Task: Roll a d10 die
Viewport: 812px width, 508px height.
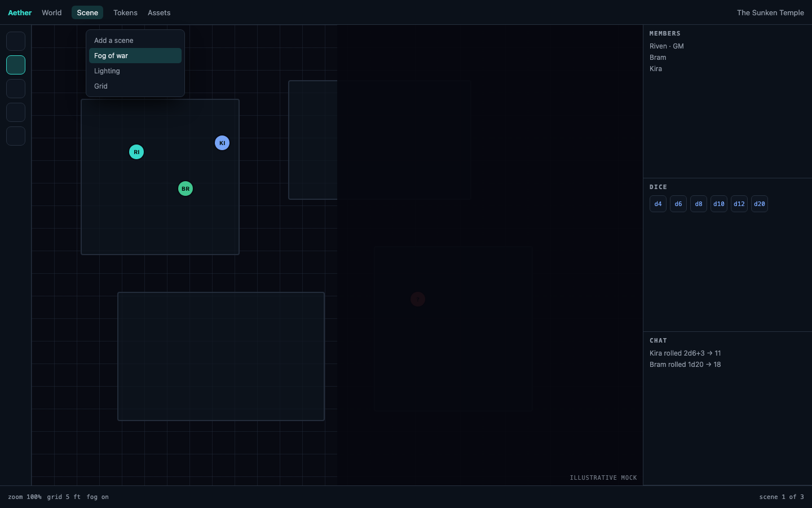Action: [x=719, y=204]
